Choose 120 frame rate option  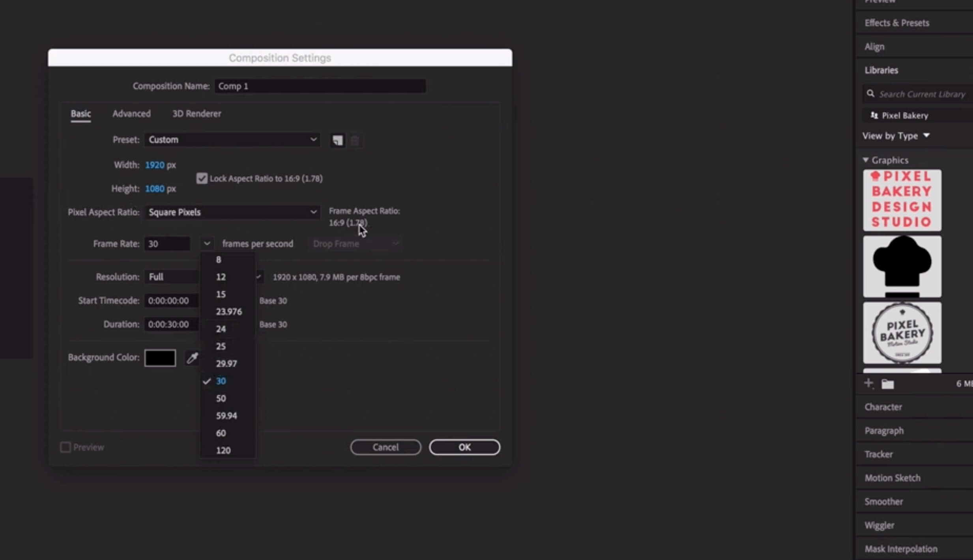(x=228, y=450)
